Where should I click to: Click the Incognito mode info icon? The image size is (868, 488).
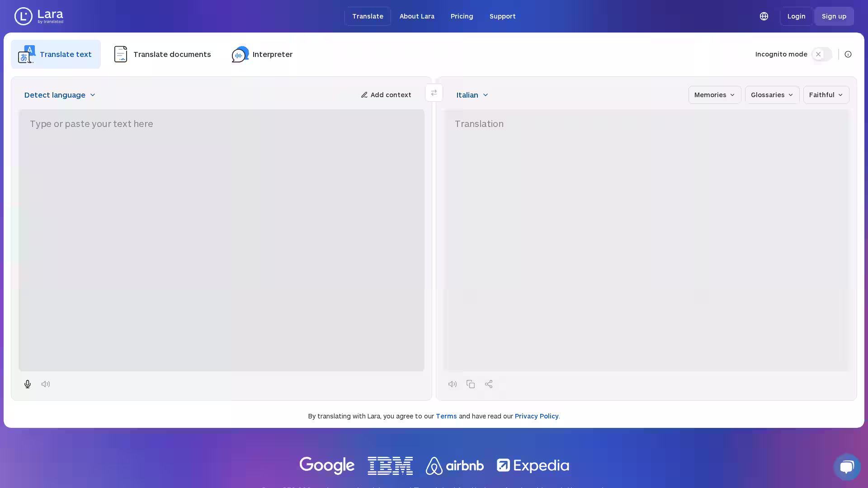point(848,54)
